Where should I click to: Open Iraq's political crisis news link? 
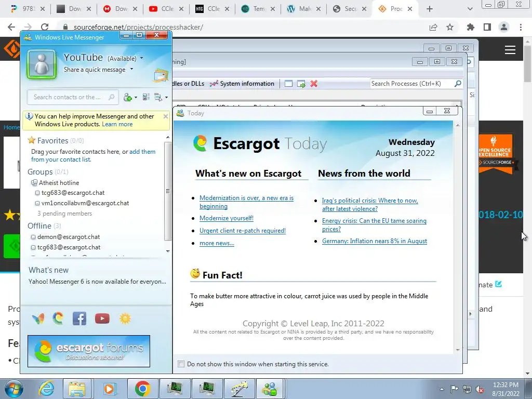[x=370, y=205]
